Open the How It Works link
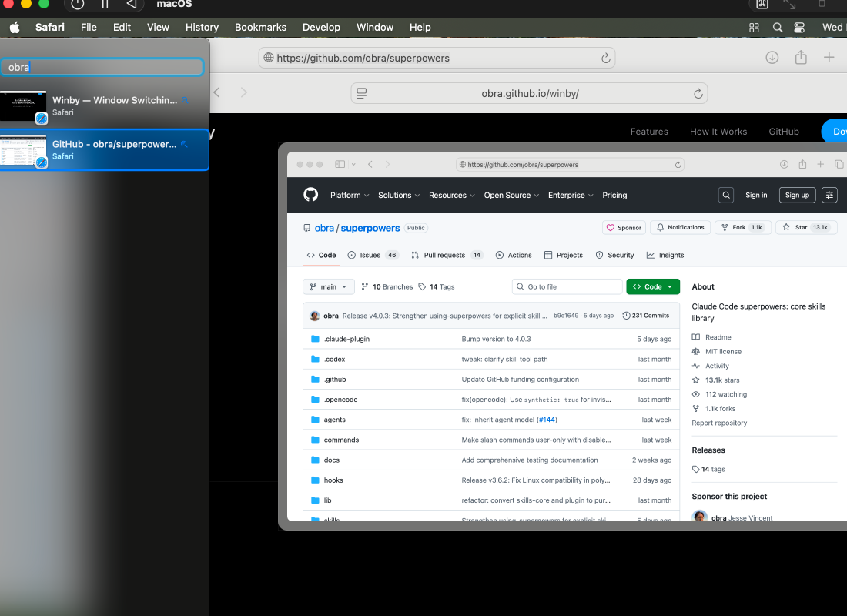The width and height of the screenshot is (847, 616). [718, 132]
